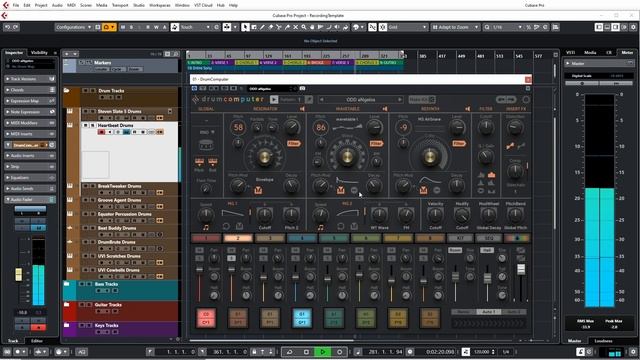This screenshot has height=360, width=640.
Task: Open the Project menu
Action: tap(41, 5)
